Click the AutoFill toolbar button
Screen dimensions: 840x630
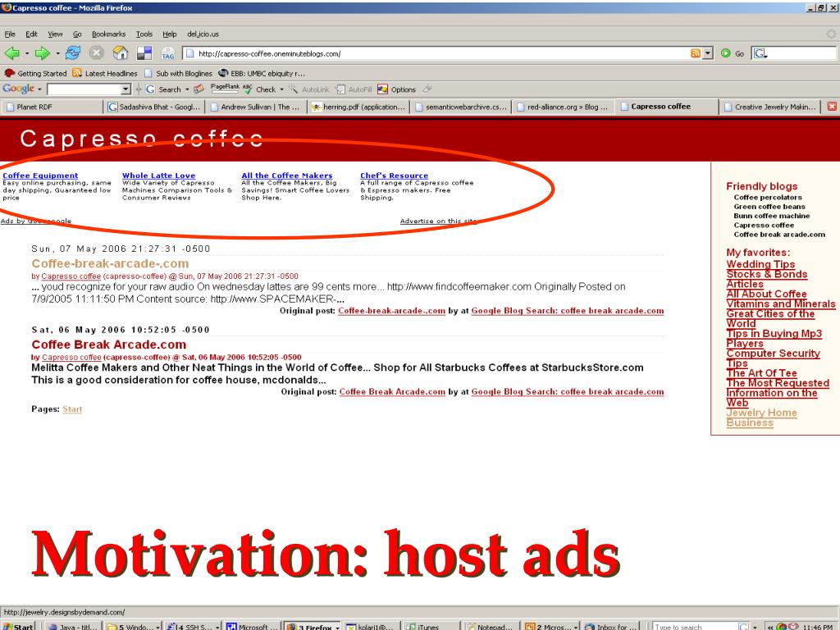click(354, 89)
